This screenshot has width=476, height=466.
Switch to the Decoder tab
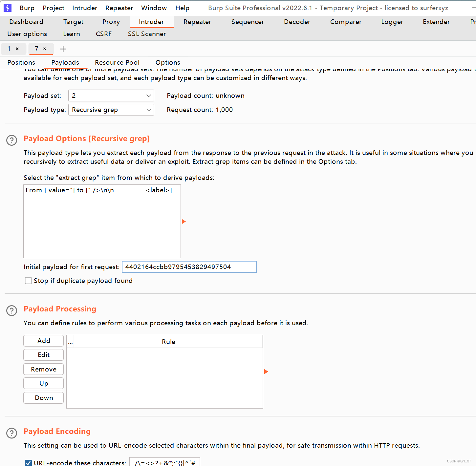pos(297,22)
